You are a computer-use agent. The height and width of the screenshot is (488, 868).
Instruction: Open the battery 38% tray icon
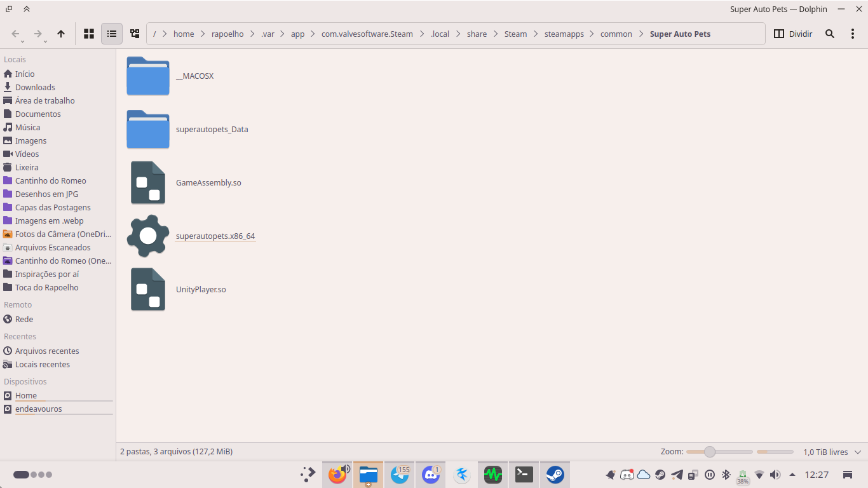pos(743,477)
